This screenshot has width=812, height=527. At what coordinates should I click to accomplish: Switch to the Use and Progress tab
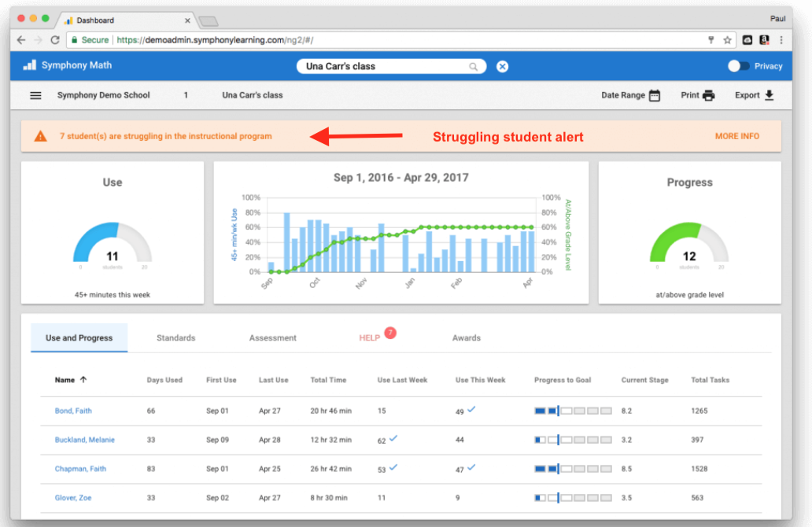79,337
